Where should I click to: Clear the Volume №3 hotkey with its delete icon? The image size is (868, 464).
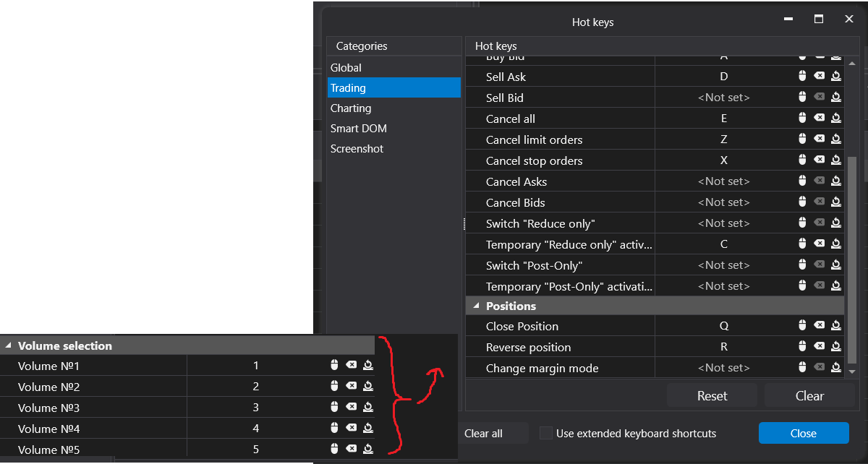click(x=351, y=407)
